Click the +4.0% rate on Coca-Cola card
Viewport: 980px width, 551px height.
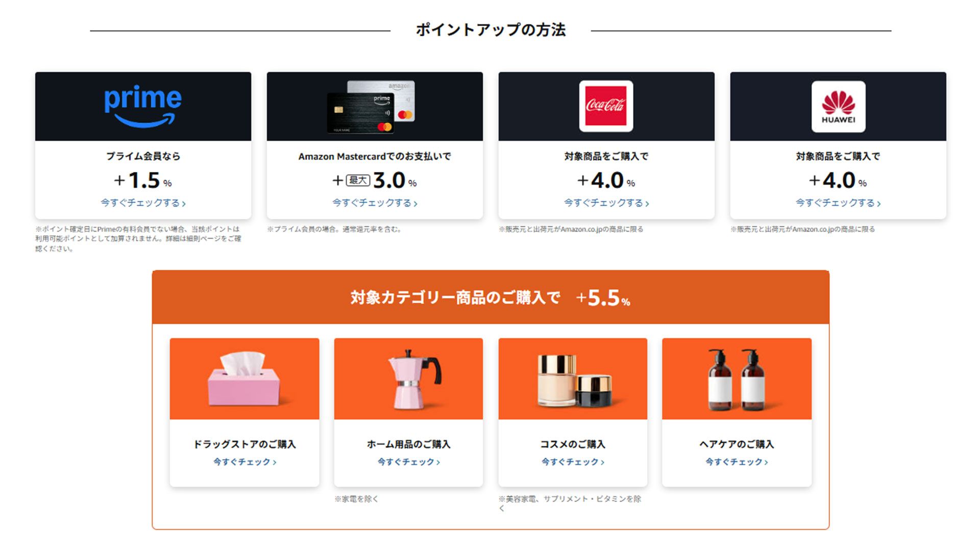tap(606, 180)
